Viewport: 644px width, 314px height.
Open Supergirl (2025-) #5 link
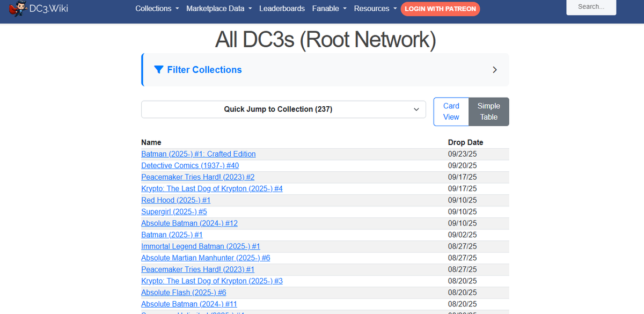[174, 212]
